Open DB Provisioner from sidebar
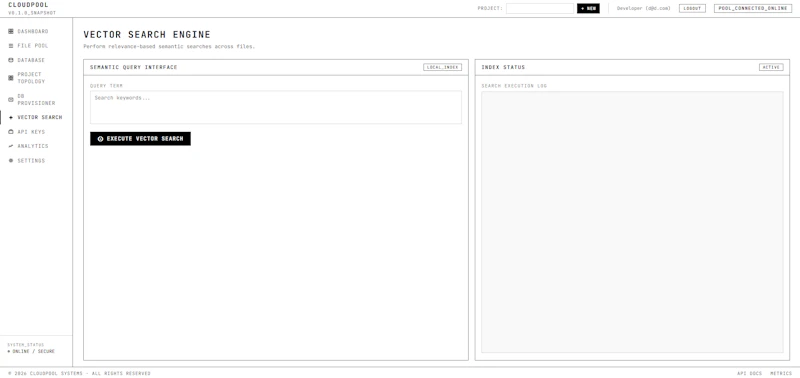 [36, 99]
